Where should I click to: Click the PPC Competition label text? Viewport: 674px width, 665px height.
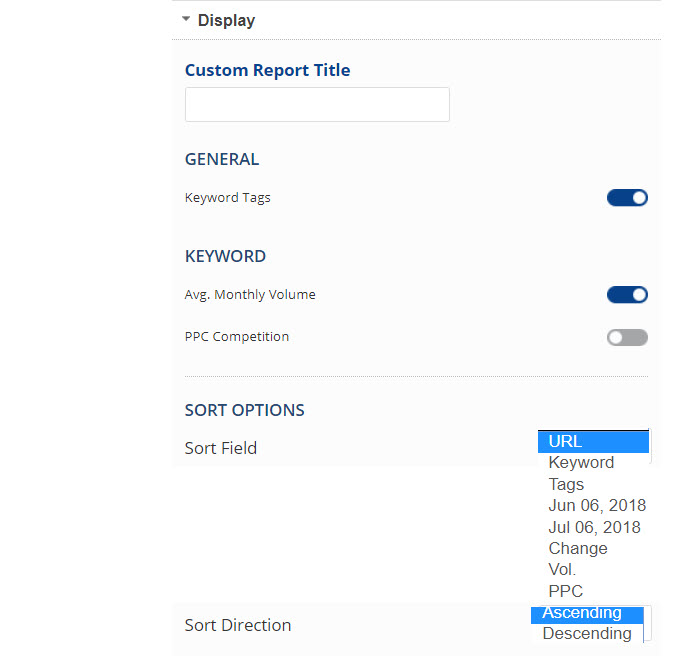click(237, 337)
